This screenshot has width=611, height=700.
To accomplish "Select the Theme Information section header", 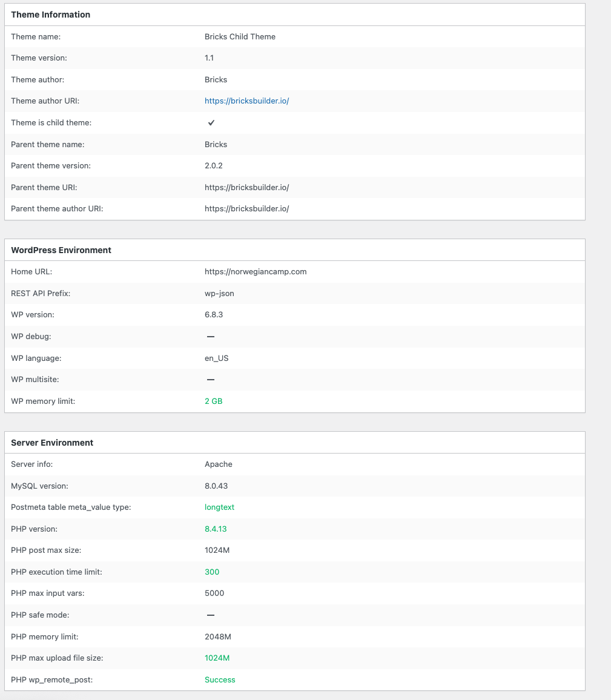I will pyautogui.click(x=51, y=15).
